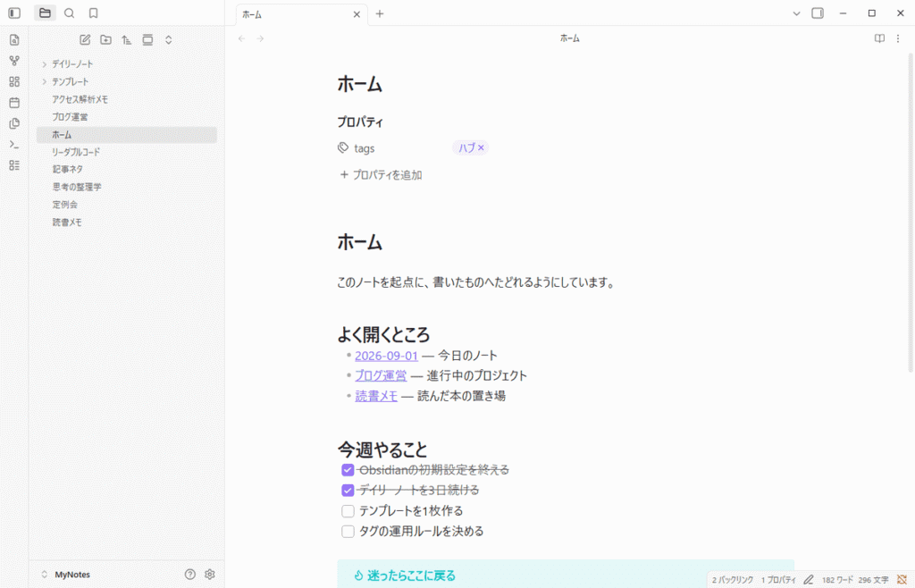
Task: Remove the ハブ tag
Action: tap(481, 148)
